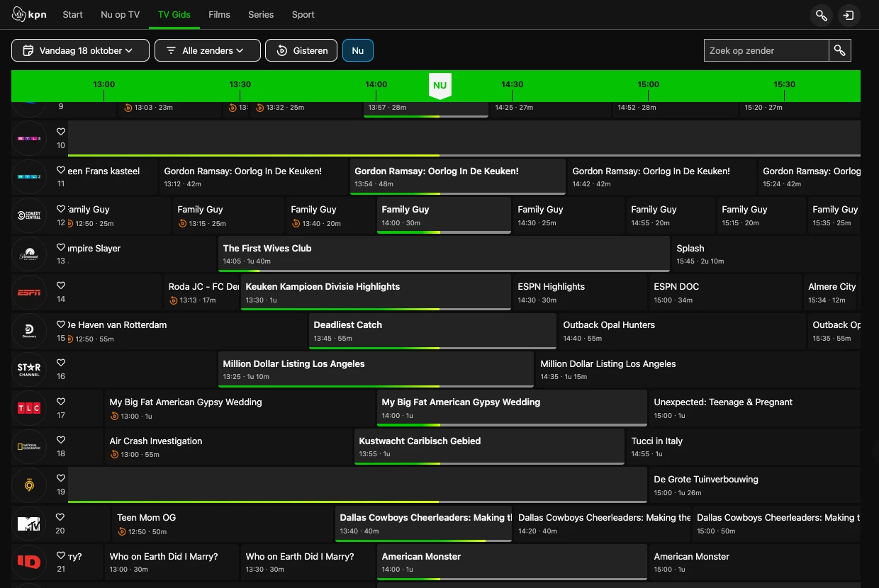Favorite channel 18 with the heart
Image resolution: width=879 pixels, height=588 pixels.
coord(61,440)
